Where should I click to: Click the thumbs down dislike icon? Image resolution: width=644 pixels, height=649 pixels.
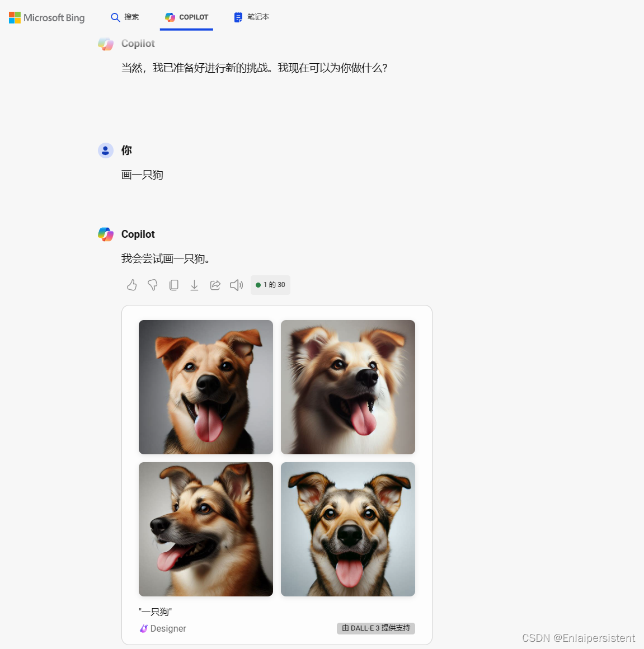coord(153,285)
